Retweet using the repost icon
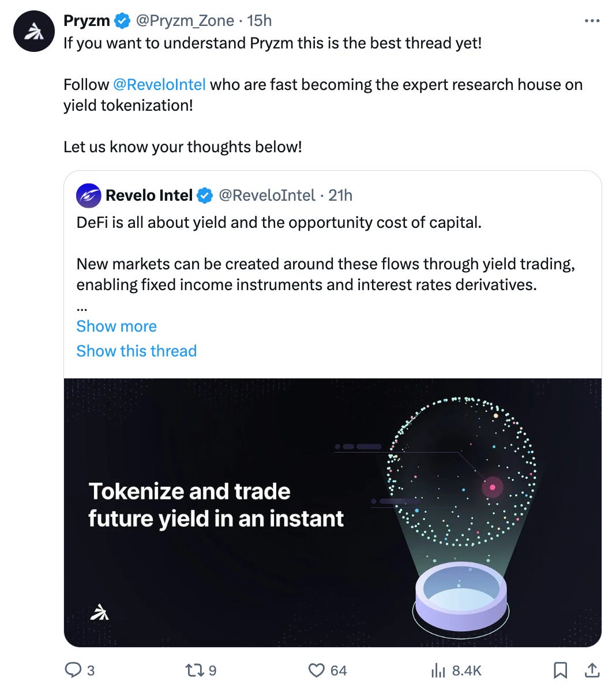The height and width of the screenshot is (691, 616). 193,670
